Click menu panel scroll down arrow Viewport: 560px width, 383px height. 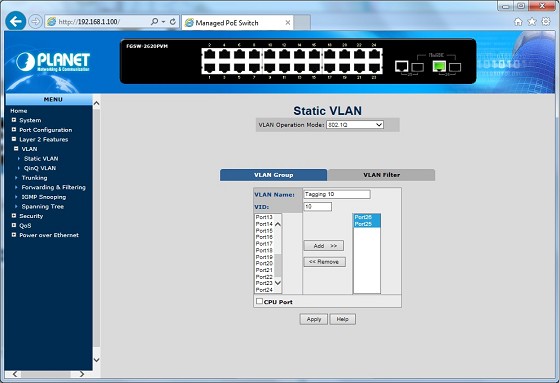96,359
